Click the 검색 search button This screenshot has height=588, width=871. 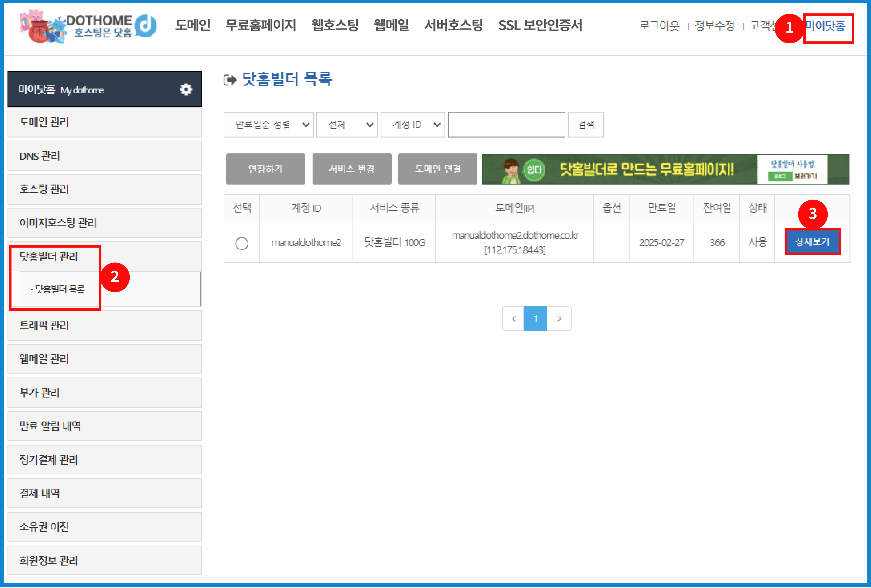coord(585,124)
